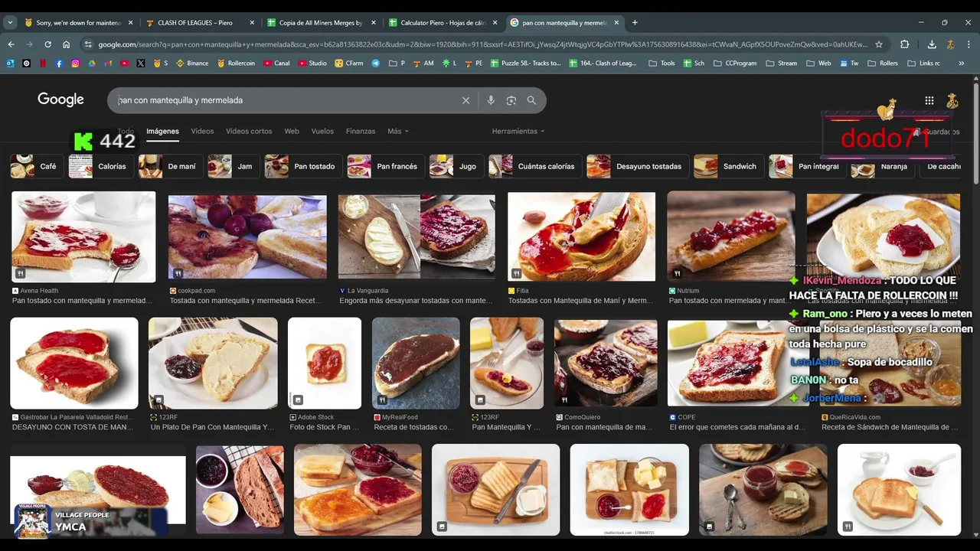Start voice search with the microphone icon

(x=491, y=100)
